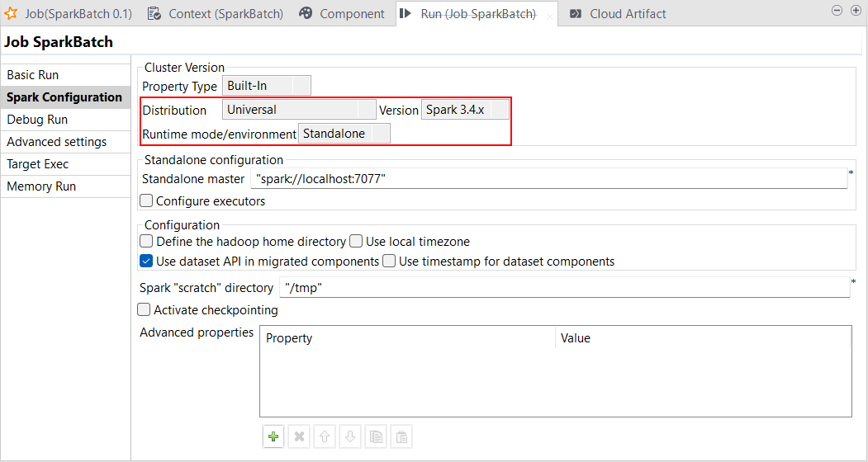Click the move up arrow icon
This screenshot has width=868, height=462.
click(325, 436)
